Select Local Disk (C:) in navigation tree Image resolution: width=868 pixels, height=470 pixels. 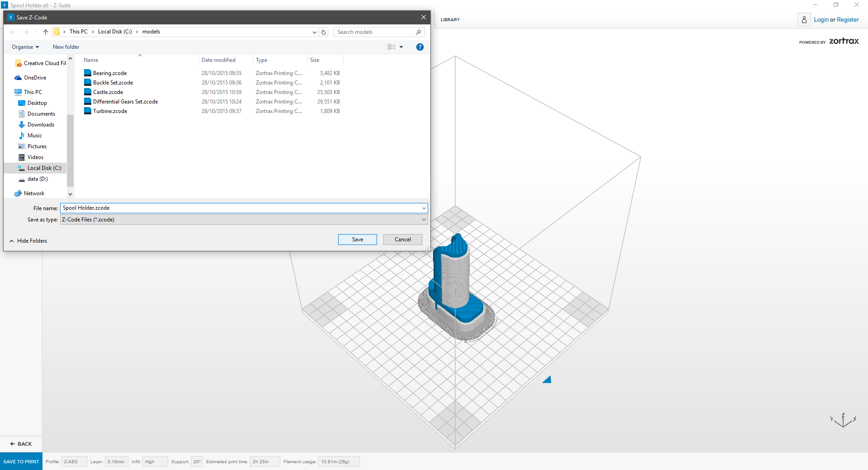tap(44, 168)
